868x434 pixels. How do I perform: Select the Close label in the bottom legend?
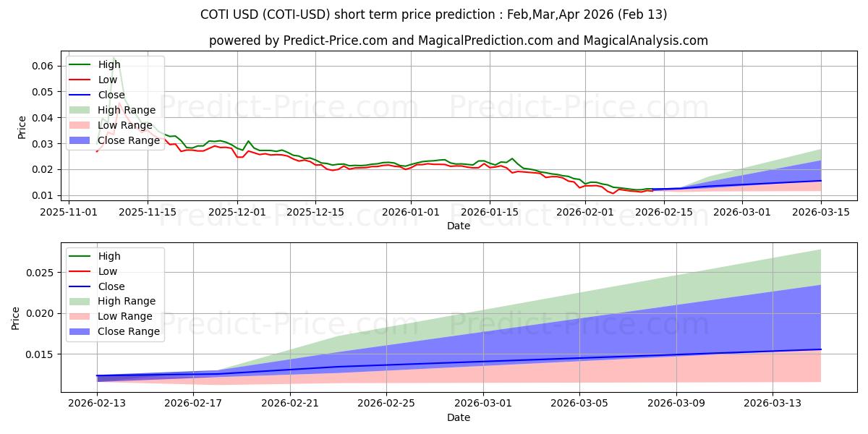111,286
